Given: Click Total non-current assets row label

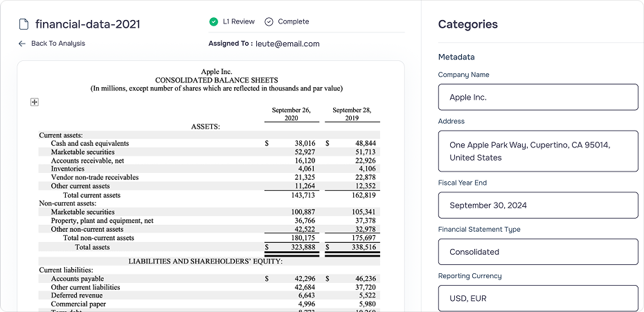Looking at the screenshot, I should coord(98,238).
